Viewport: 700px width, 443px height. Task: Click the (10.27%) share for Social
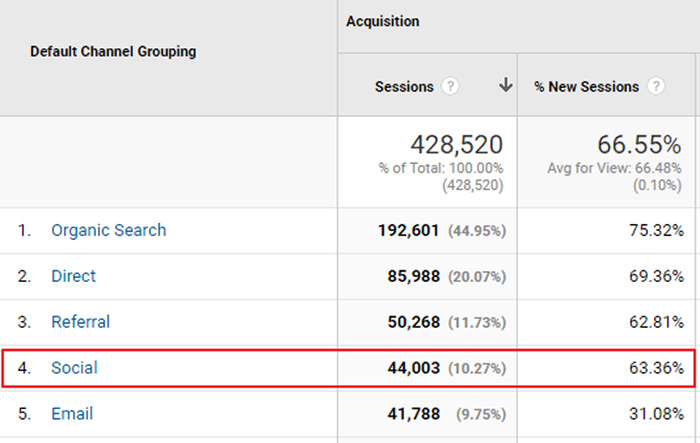477,368
